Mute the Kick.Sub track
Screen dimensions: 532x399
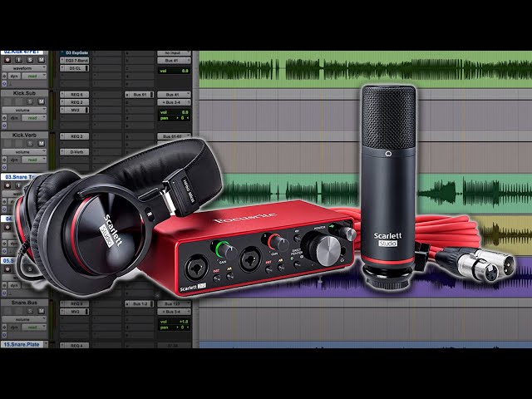(41, 101)
